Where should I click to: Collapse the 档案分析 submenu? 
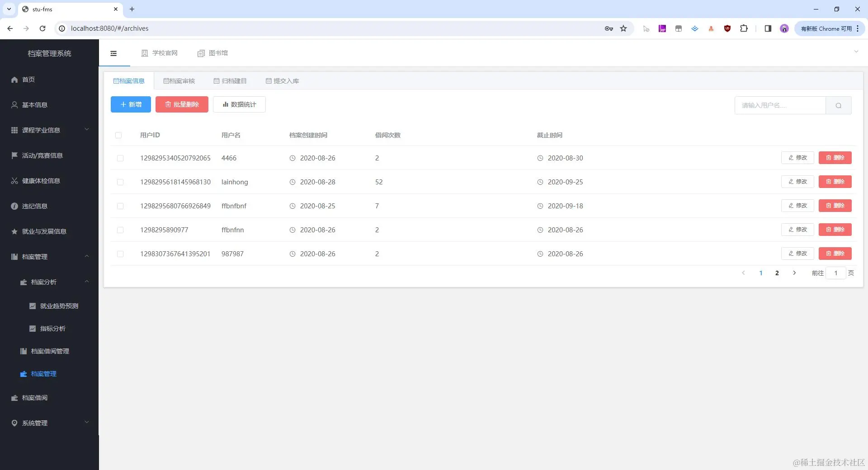49,282
